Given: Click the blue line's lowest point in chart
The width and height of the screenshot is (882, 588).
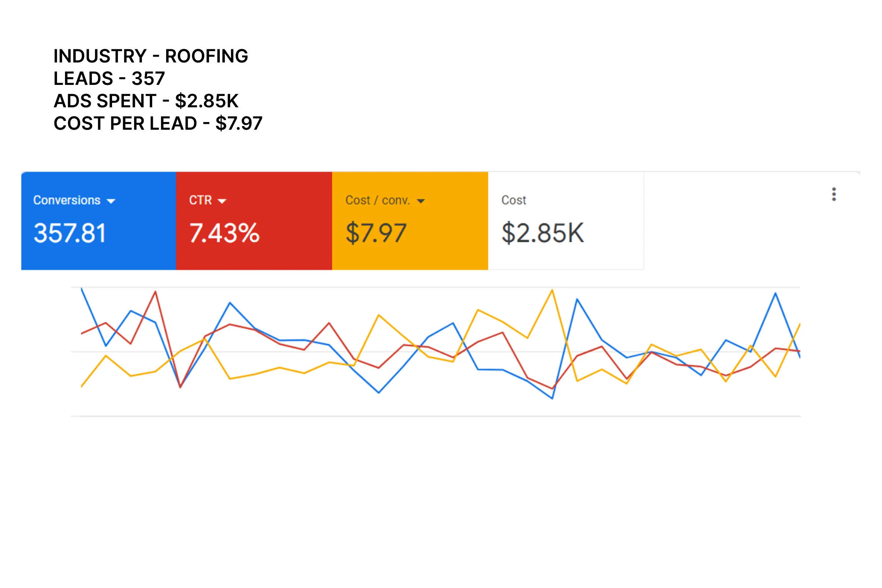Looking at the screenshot, I should point(552,398).
